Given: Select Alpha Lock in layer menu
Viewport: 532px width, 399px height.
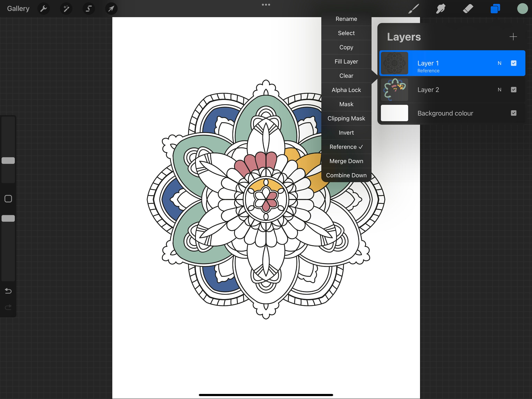Looking at the screenshot, I should (x=346, y=90).
